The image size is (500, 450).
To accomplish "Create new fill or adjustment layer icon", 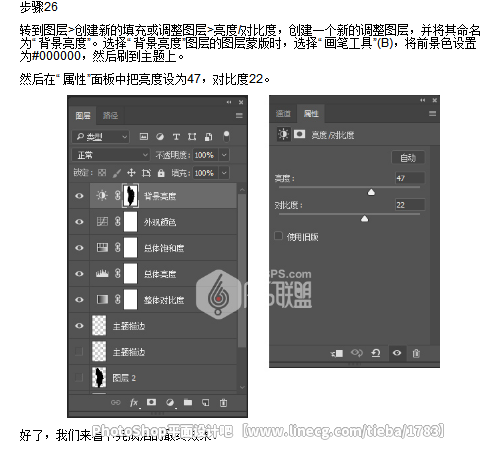I will 170,403.
